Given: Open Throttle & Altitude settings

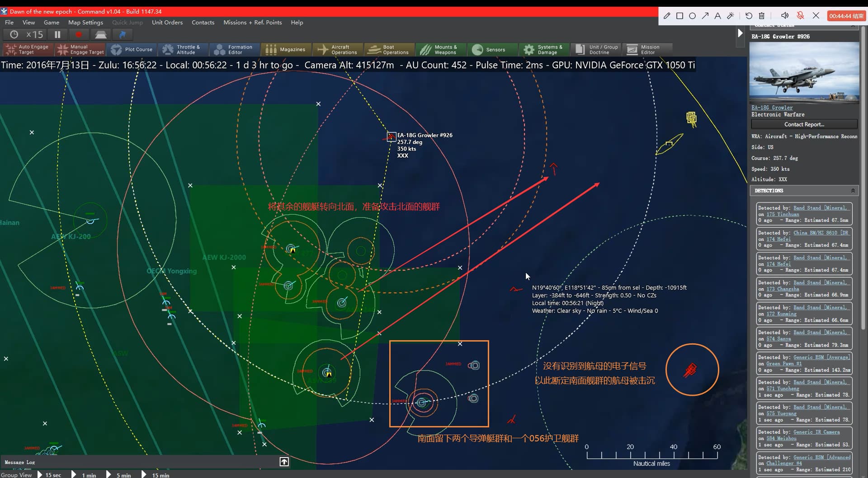Looking at the screenshot, I should [184, 49].
